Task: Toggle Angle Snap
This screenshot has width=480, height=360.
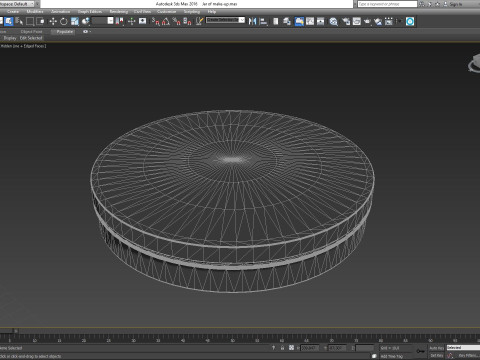Action: [166, 21]
